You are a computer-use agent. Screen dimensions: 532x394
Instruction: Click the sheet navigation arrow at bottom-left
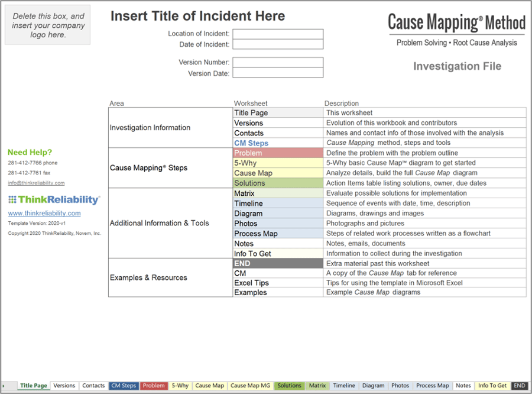pos(4,385)
